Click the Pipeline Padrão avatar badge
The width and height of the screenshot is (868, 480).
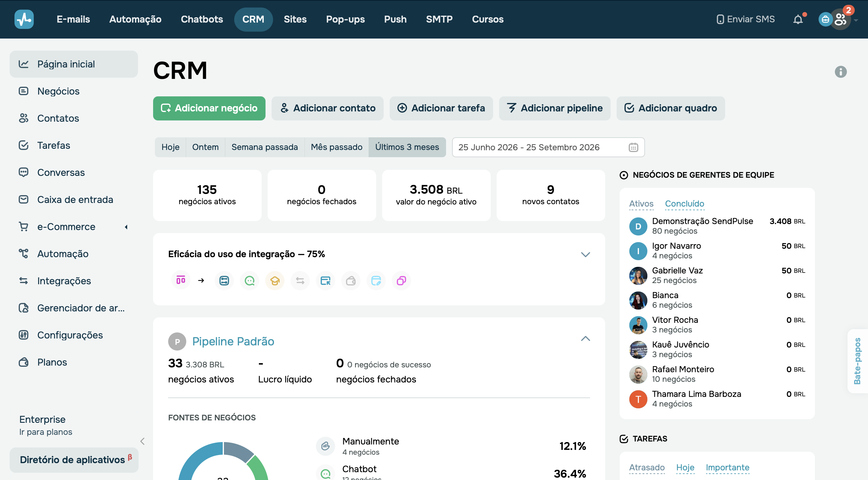pos(177,341)
